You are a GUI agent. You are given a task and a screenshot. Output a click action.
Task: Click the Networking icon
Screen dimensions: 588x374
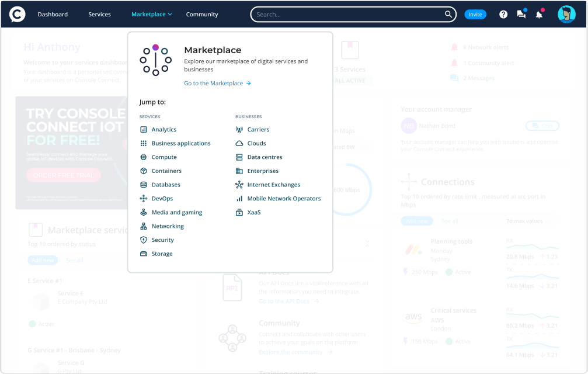click(143, 226)
